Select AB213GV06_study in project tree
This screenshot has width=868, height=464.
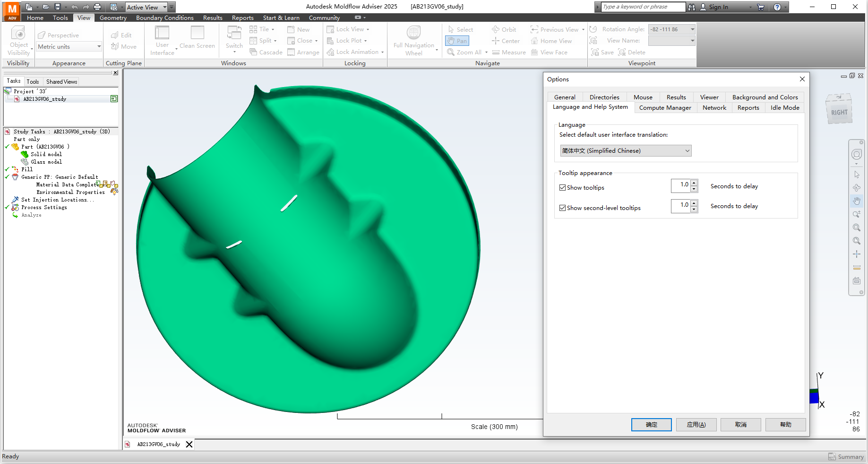(45, 99)
